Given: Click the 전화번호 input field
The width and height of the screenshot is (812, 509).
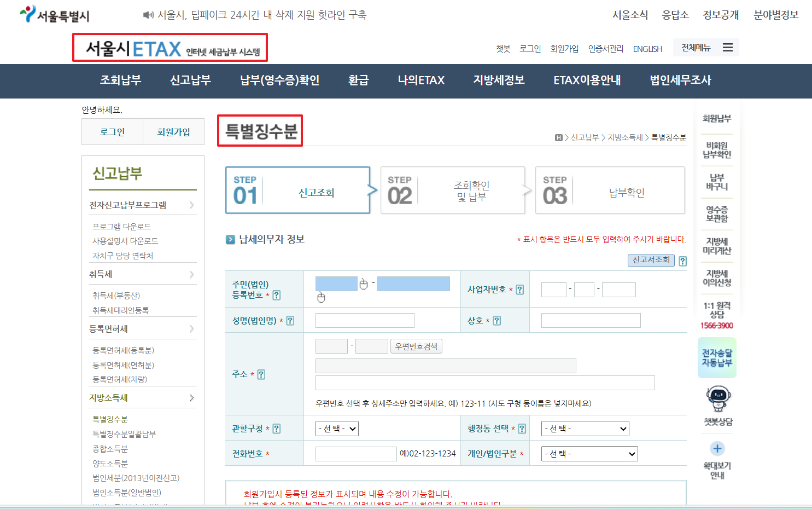Looking at the screenshot, I should 356,454.
